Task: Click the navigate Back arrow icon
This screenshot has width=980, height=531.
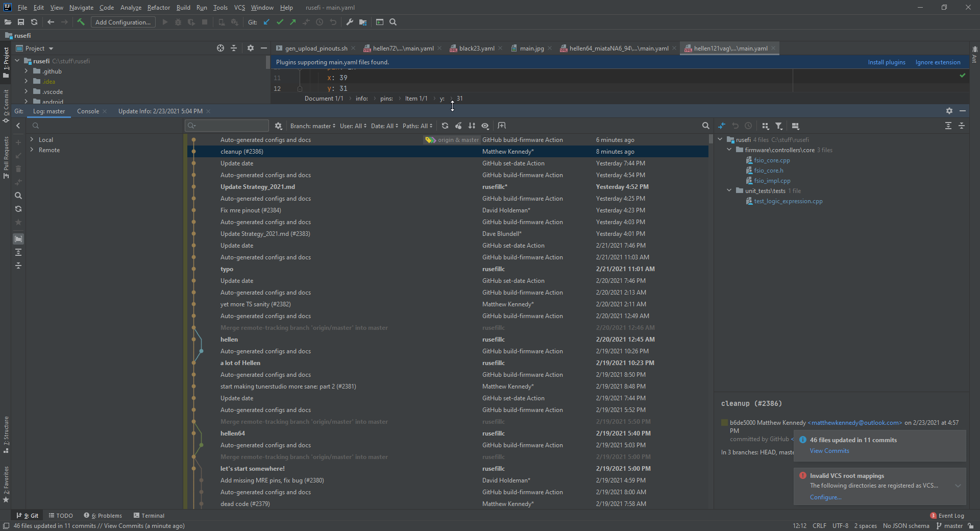Action: tap(51, 22)
